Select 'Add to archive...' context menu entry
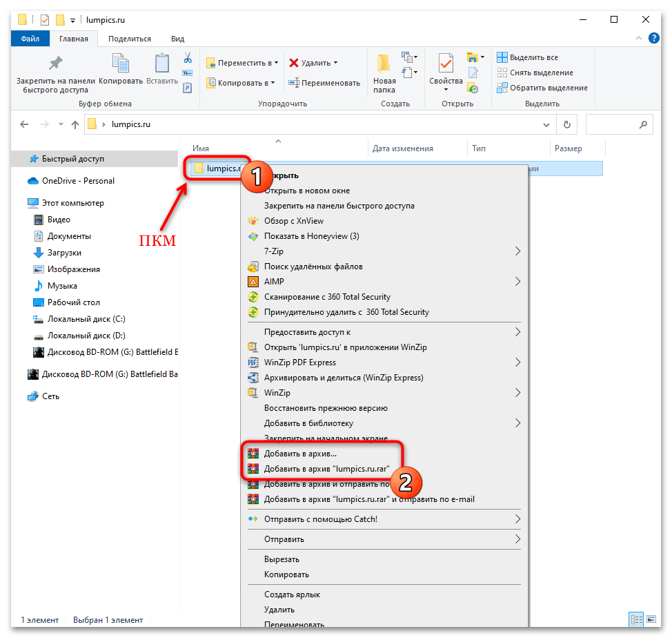This screenshot has height=638, width=672. [x=300, y=454]
